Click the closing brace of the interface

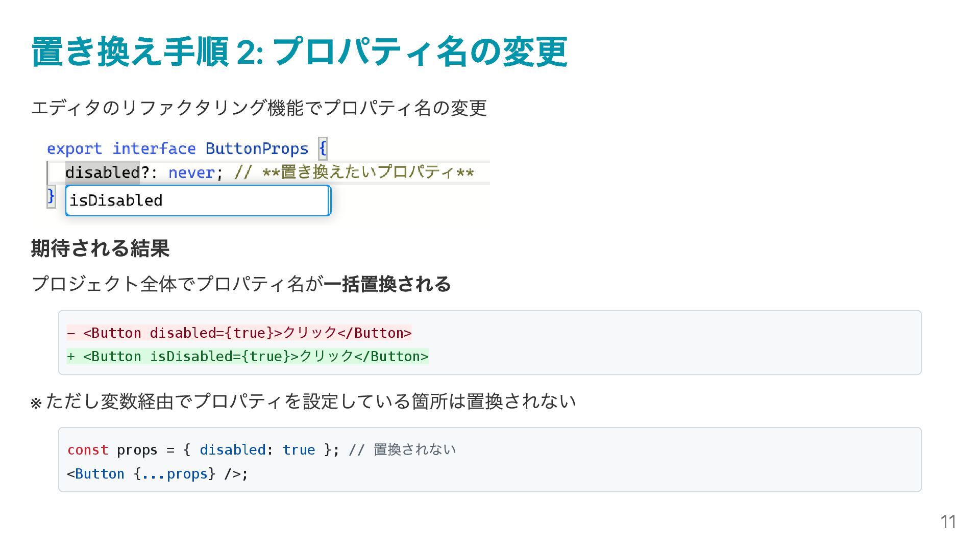[51, 196]
